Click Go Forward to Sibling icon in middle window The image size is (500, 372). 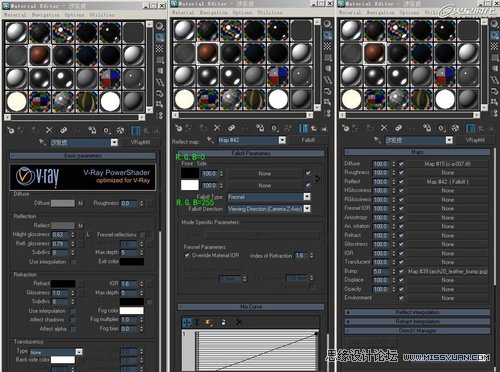pos(324,128)
